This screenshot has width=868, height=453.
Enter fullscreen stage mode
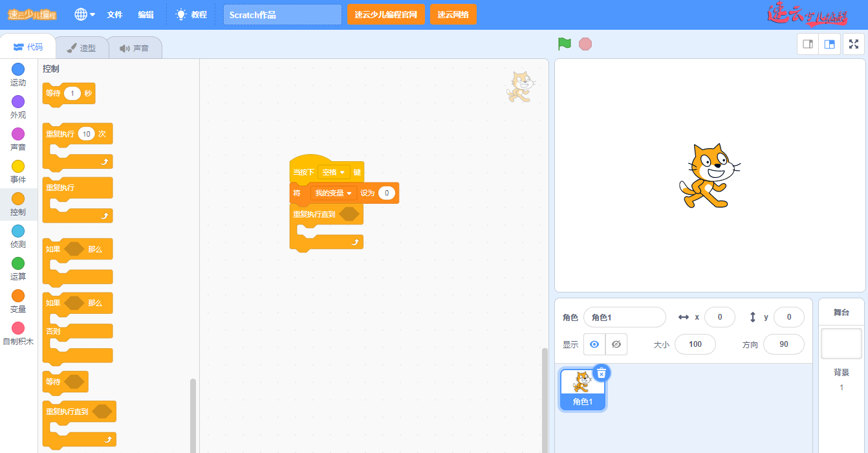(854, 44)
